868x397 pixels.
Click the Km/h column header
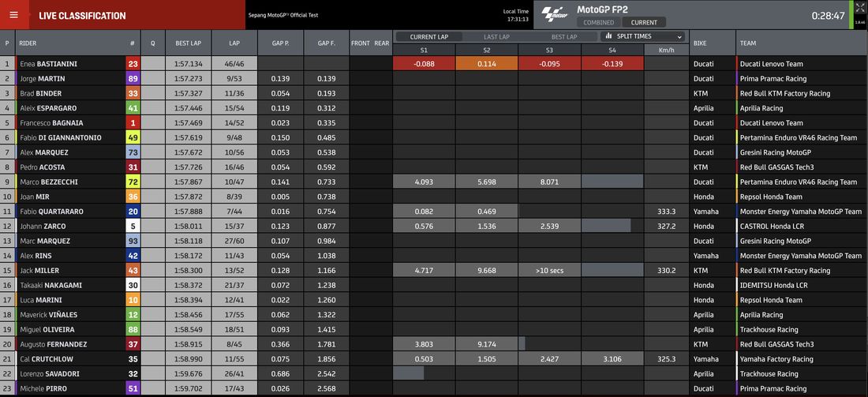click(x=667, y=50)
